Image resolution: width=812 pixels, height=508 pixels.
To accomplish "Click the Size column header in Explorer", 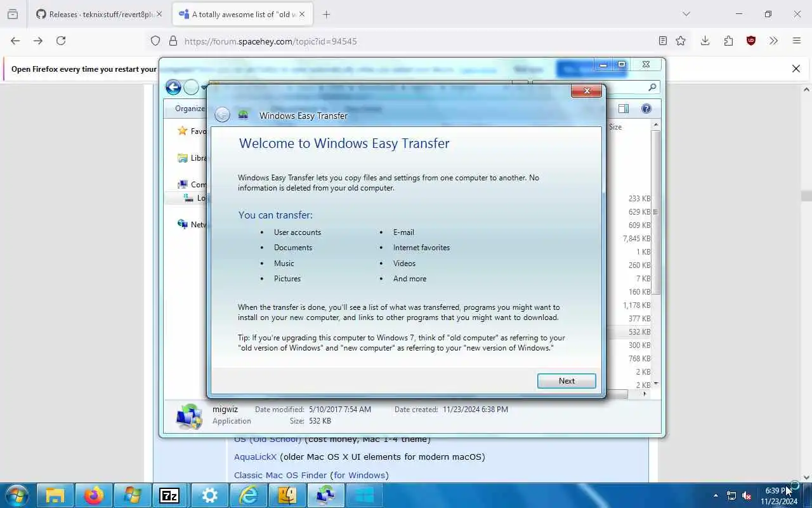I will click(x=615, y=127).
